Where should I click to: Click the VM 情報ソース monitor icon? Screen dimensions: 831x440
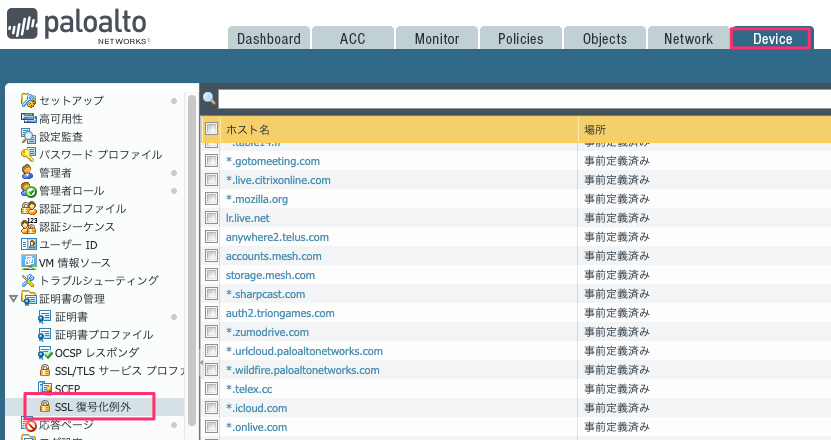[x=28, y=262]
